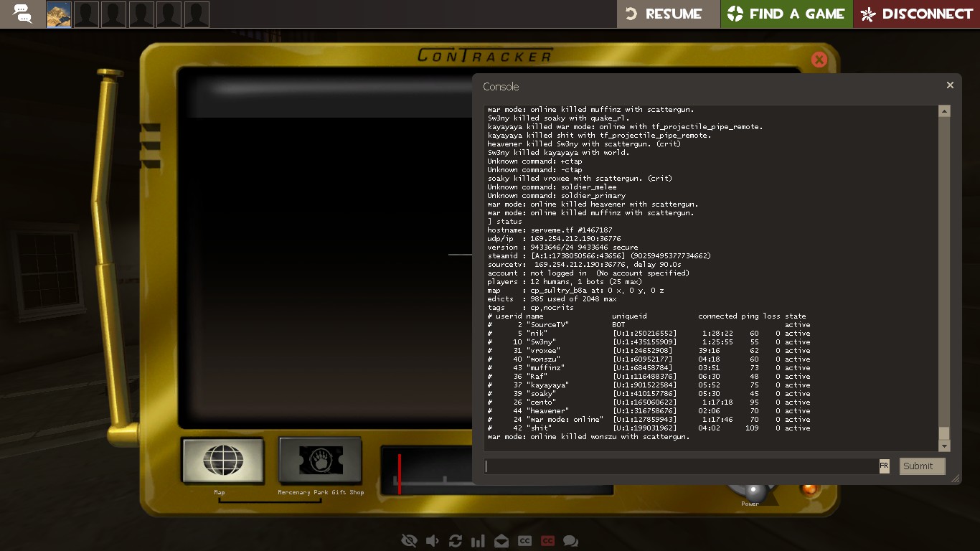Open the chat bubbles icon top-left
Screen dimensions: 980x551
tap(22, 14)
